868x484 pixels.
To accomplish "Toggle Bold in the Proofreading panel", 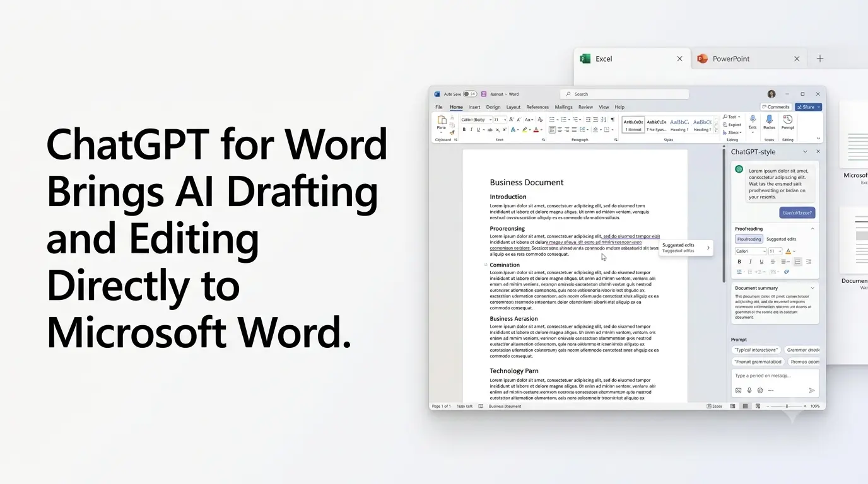I will click(x=739, y=262).
